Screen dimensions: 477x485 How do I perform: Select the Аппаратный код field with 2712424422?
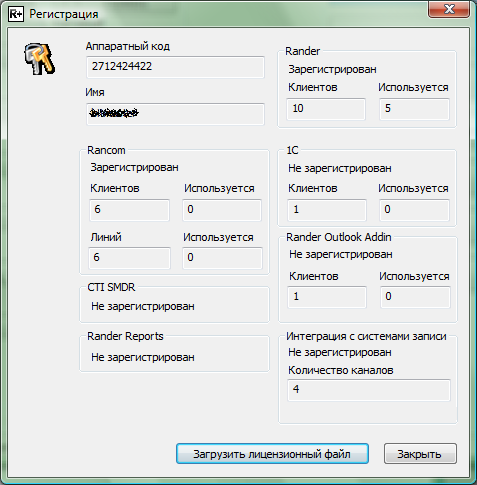click(x=175, y=67)
